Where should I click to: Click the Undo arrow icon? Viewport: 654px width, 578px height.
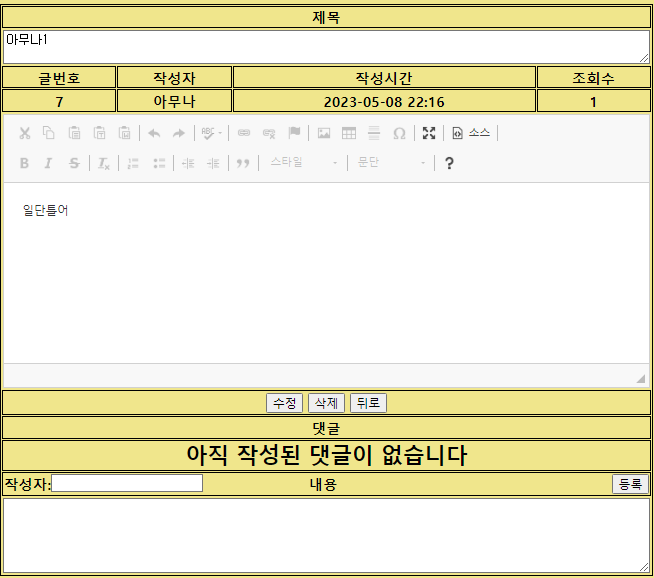[x=154, y=133]
